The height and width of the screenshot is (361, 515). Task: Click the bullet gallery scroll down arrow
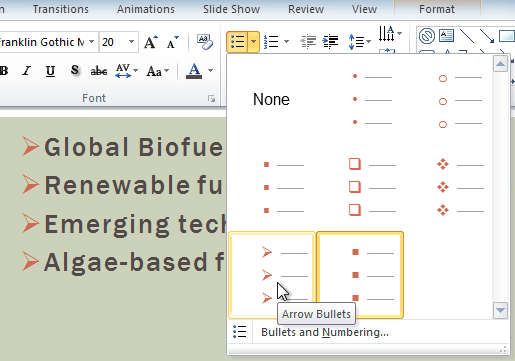[x=500, y=310]
